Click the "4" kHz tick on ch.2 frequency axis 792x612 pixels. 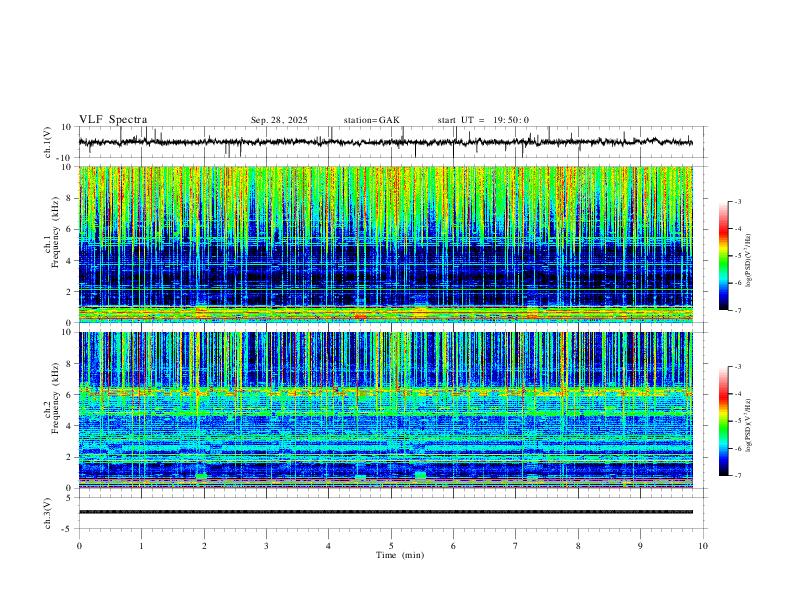pos(70,426)
